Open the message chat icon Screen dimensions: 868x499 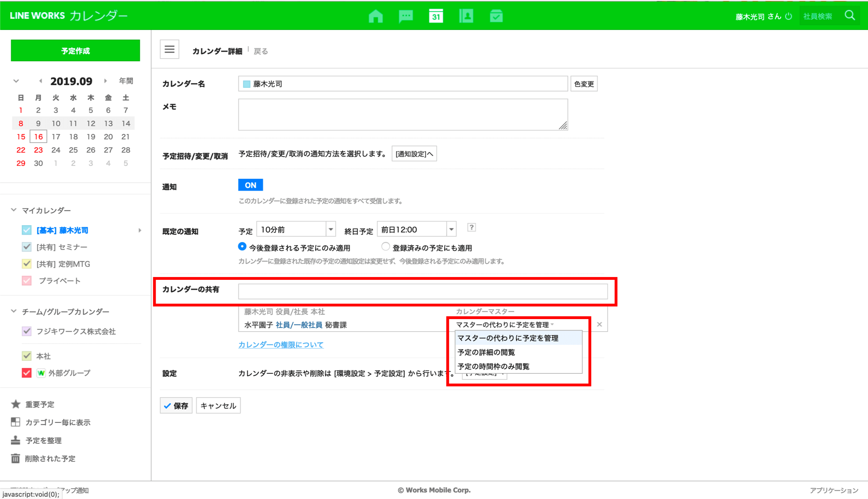point(405,16)
